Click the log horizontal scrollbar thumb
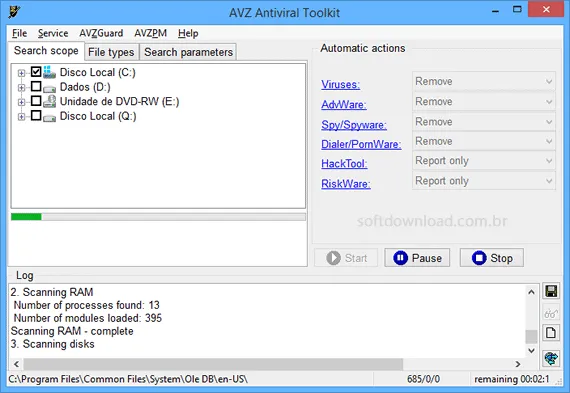This screenshot has width=570, height=393. (213, 364)
